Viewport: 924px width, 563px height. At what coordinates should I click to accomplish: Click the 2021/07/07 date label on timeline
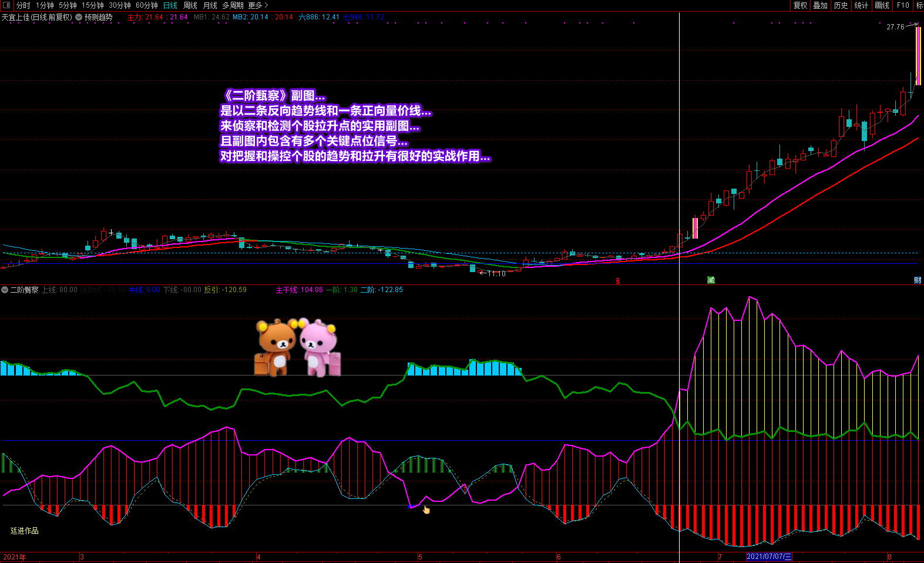point(769,557)
